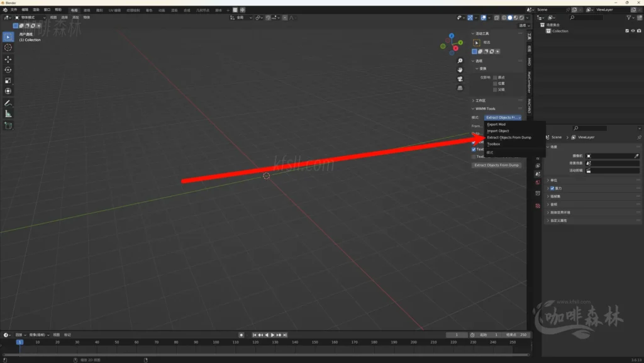Screen dimensions: 644x363
Task: Click the Add Cube tool icon
Action: tap(8, 126)
